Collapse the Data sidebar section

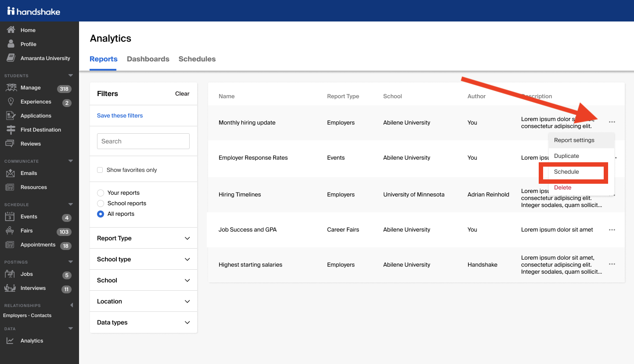pos(71,328)
